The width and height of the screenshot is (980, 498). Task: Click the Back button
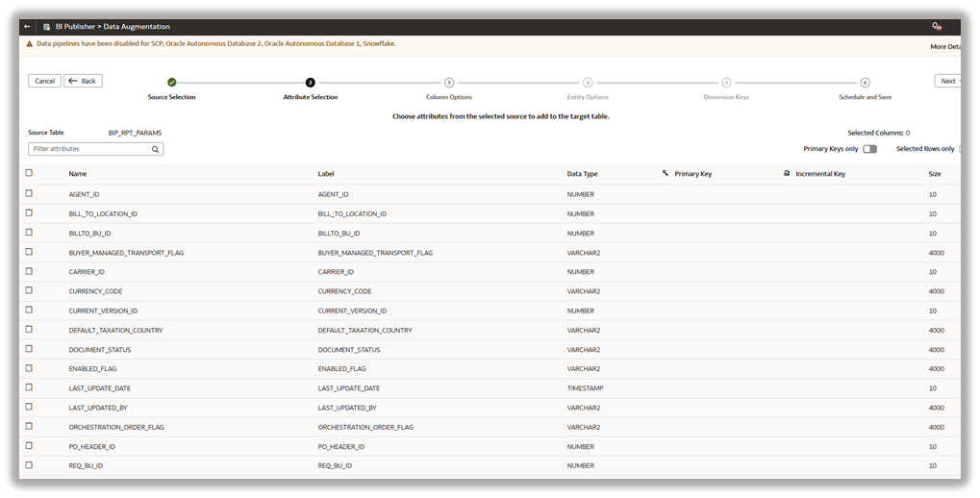(x=83, y=81)
